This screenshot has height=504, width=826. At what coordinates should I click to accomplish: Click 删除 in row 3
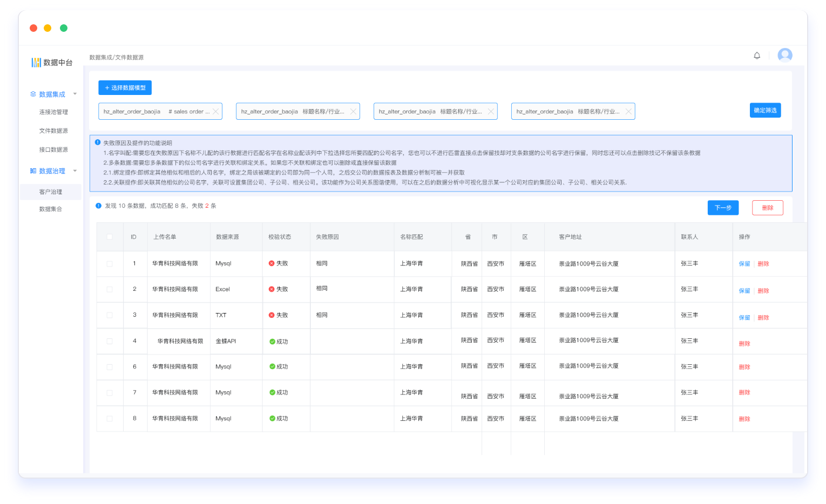(763, 318)
